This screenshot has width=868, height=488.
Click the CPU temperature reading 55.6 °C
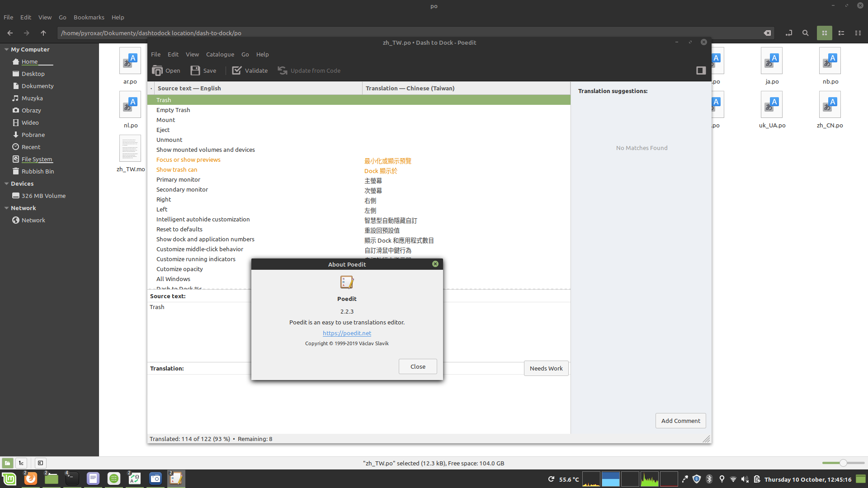pos(569,479)
